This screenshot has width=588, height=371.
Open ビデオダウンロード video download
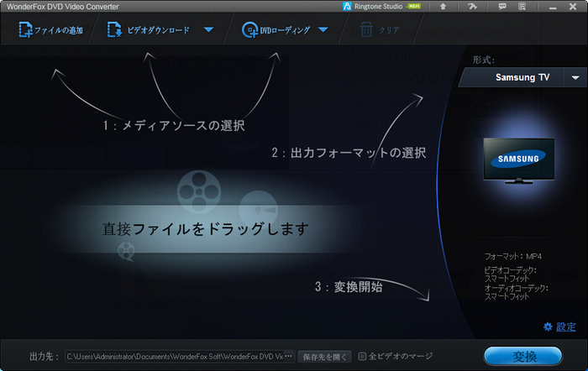(149, 30)
